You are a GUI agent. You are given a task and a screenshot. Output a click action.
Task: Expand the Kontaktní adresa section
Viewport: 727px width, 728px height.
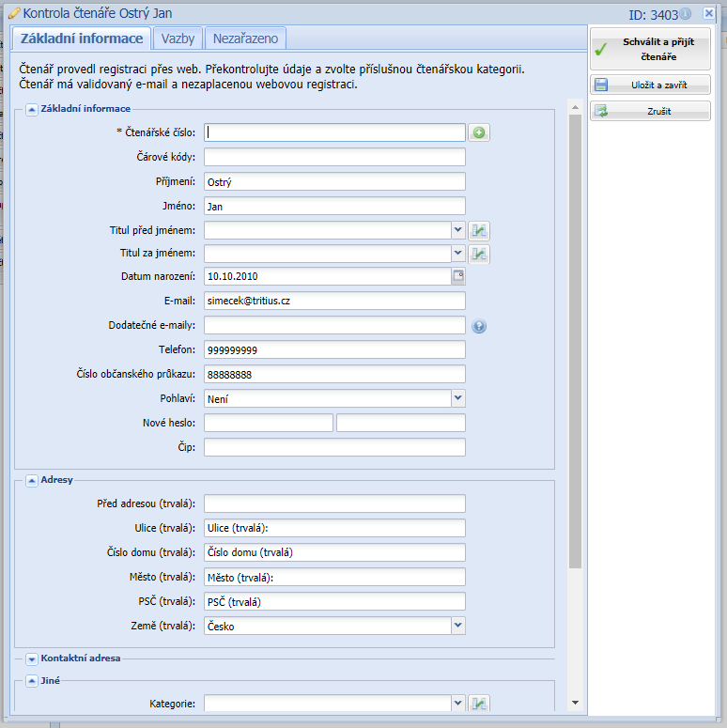point(31,658)
